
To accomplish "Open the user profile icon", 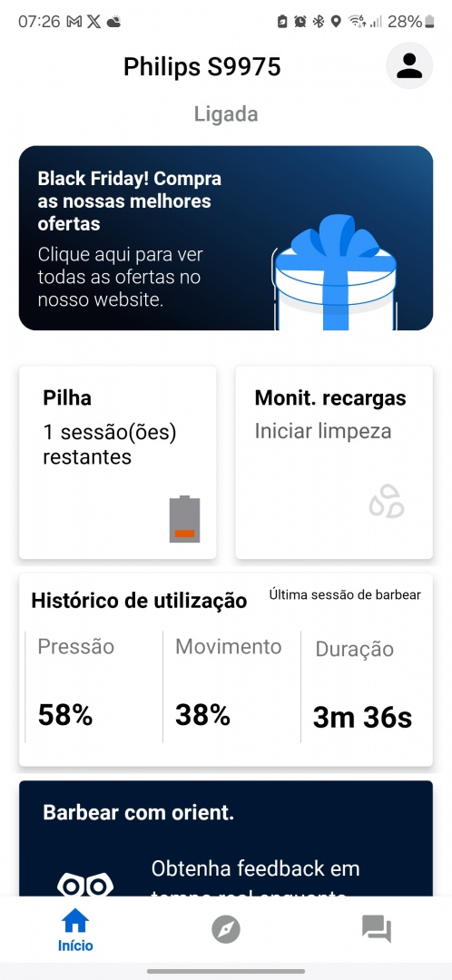I will tap(409, 65).
